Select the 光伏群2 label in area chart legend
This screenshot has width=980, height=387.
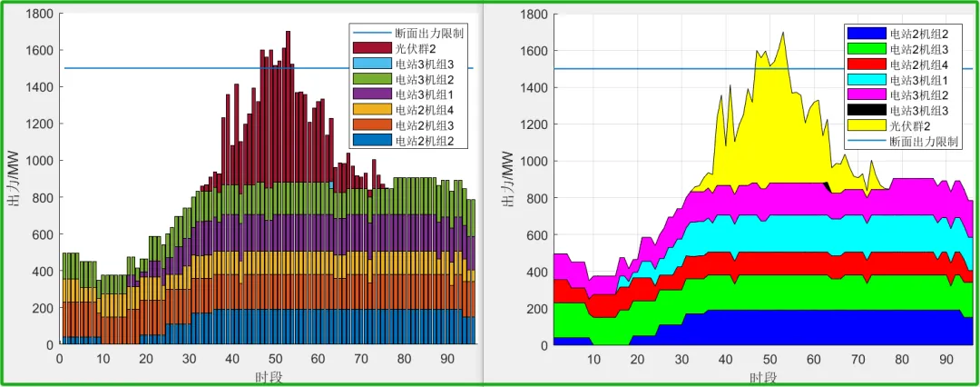coord(909,125)
